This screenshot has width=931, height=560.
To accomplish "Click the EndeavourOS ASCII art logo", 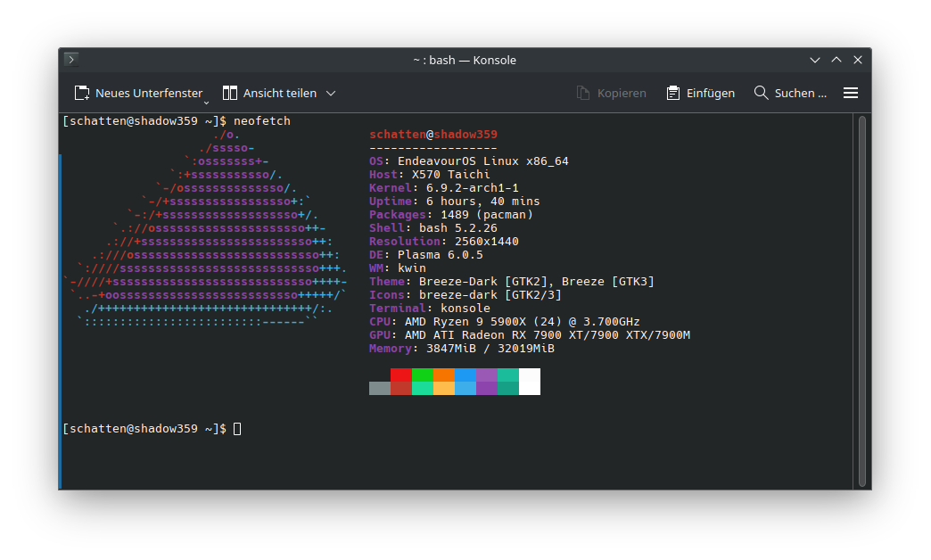I will [x=205, y=228].
